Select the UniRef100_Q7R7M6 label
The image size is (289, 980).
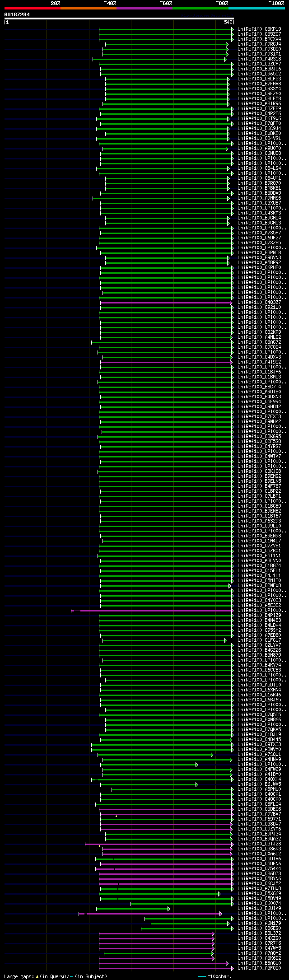click(259, 943)
